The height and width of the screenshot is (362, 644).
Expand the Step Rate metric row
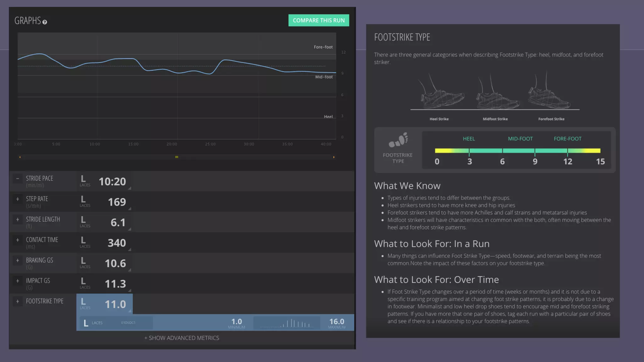point(18,199)
